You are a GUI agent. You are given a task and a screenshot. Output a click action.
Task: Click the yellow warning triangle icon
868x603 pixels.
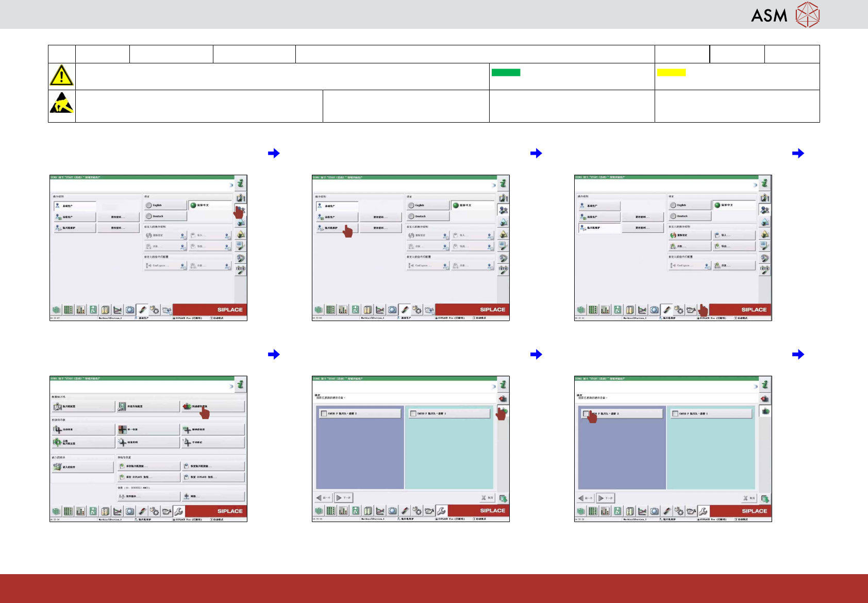coord(61,75)
